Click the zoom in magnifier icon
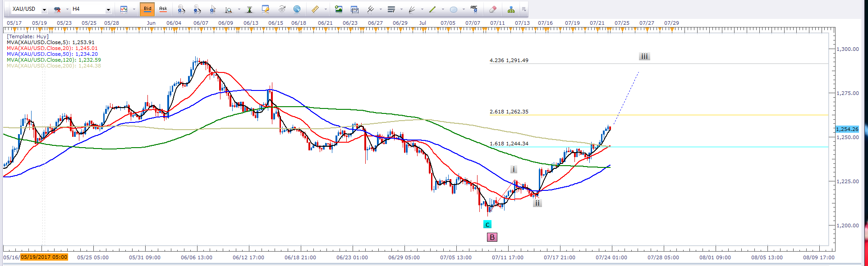The image size is (868, 266). (x=181, y=9)
